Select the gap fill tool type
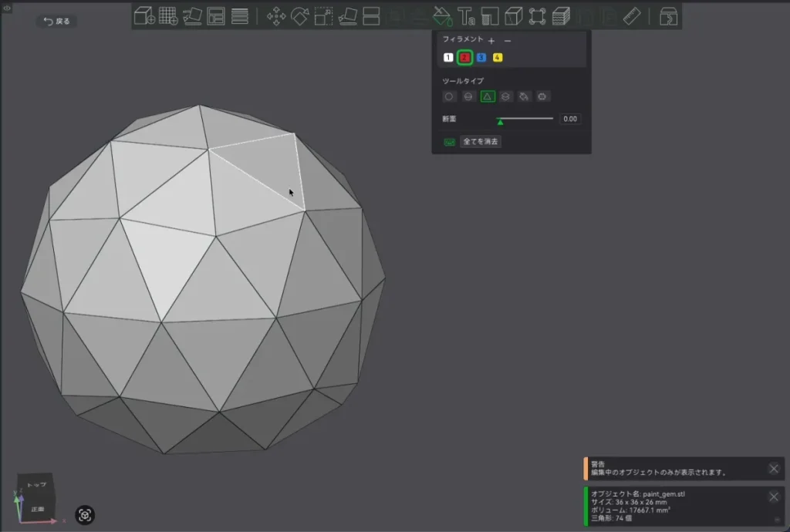This screenshot has width=790, height=532. pos(542,96)
